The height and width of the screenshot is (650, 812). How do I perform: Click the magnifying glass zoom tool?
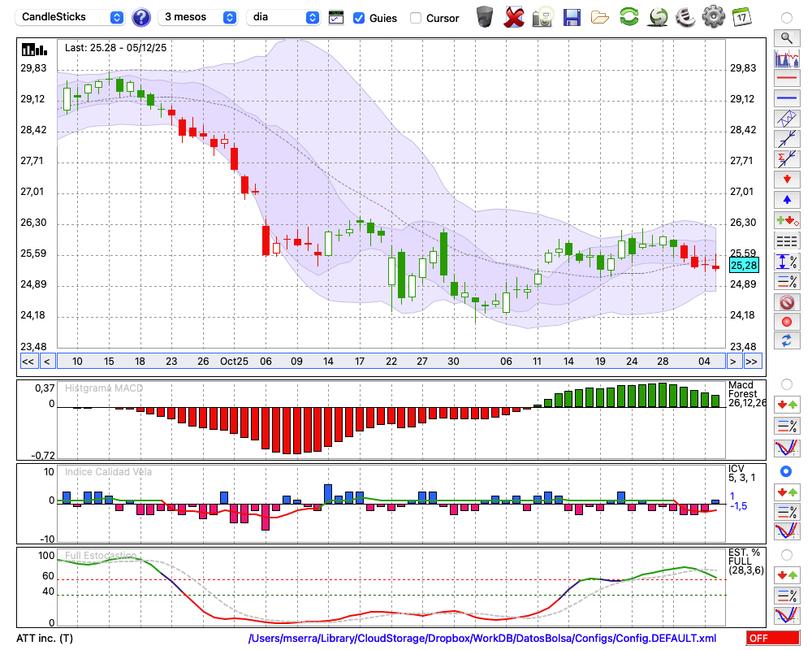coord(786,37)
